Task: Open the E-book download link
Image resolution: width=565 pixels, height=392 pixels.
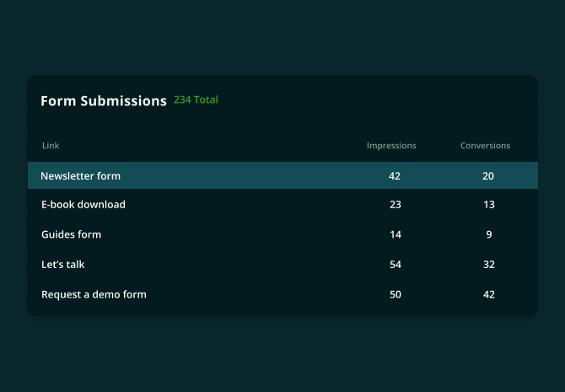Action: pyautogui.click(x=83, y=204)
